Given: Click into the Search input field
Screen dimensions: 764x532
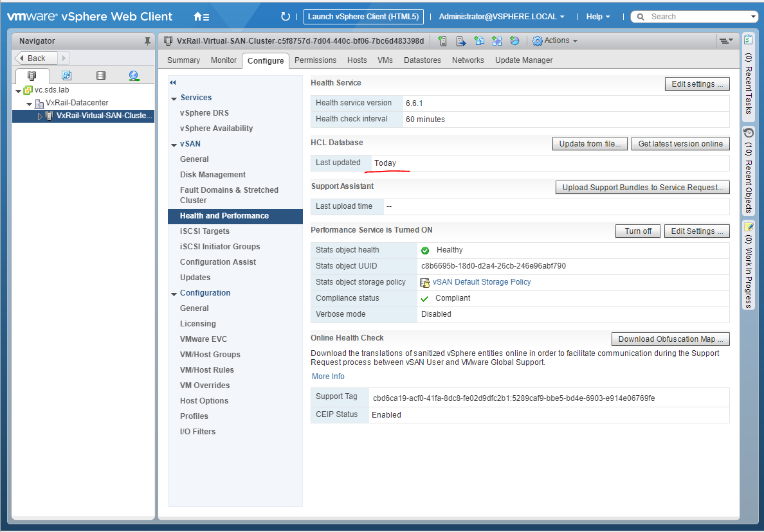Looking at the screenshot, I should click(x=698, y=17).
